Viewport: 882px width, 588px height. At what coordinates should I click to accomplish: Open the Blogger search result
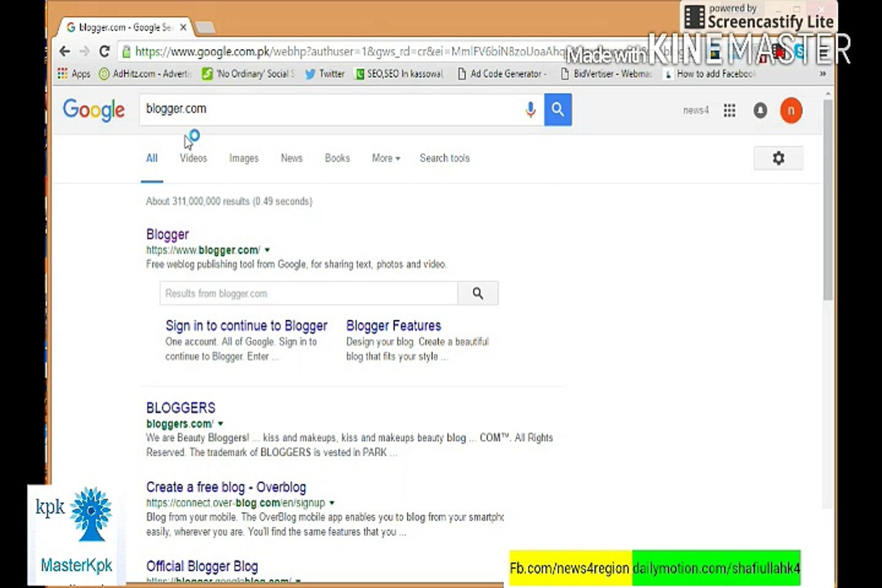[x=167, y=235]
